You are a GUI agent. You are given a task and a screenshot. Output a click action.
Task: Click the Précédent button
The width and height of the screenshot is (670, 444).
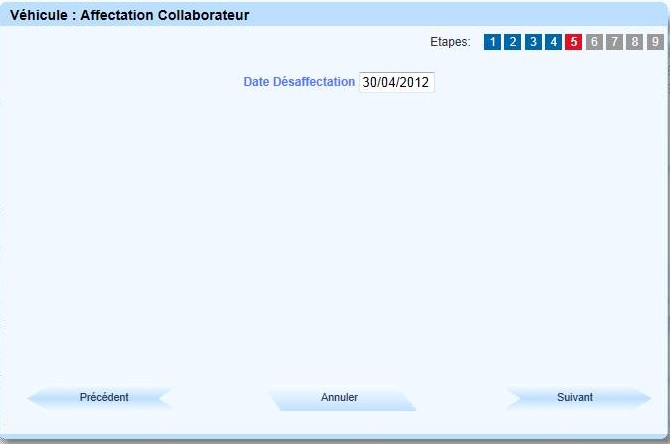(104, 398)
